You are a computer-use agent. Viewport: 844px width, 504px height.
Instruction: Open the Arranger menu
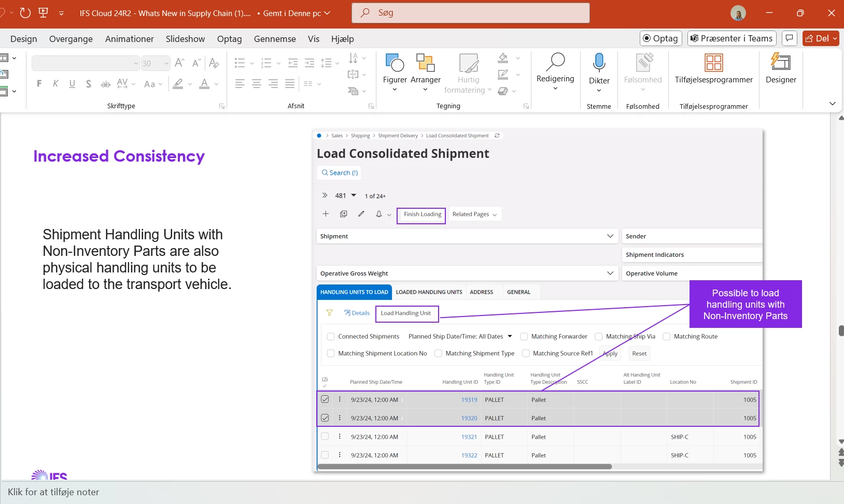point(426,73)
